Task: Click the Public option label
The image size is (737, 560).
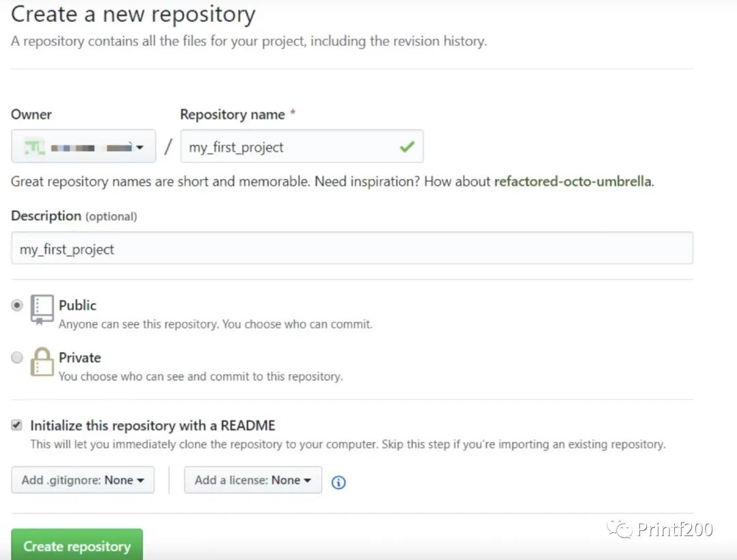Action: pyautogui.click(x=78, y=306)
